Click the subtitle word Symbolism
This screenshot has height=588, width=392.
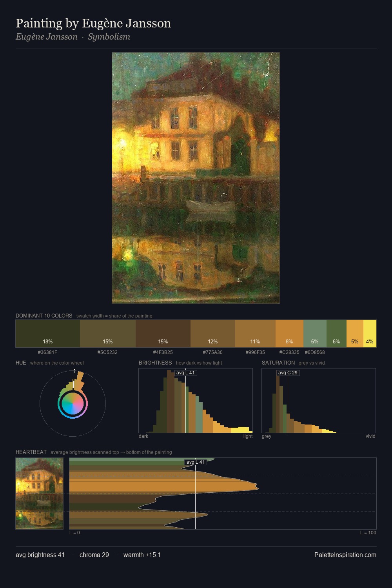click(x=109, y=37)
